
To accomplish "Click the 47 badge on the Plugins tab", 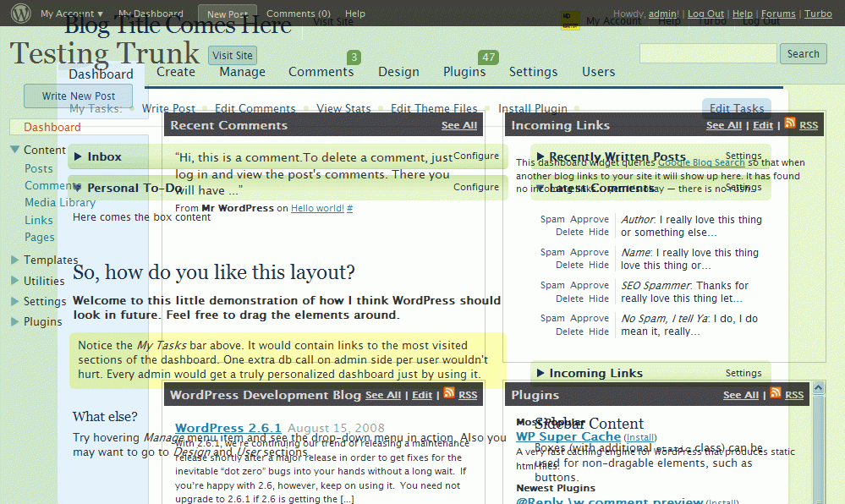I will [488, 58].
